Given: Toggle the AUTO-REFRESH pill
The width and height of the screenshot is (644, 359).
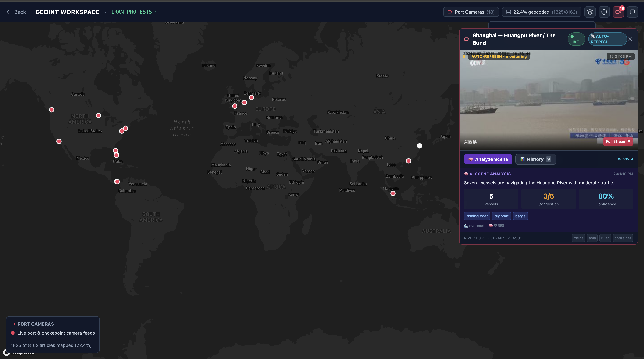Looking at the screenshot, I should tap(607, 39).
